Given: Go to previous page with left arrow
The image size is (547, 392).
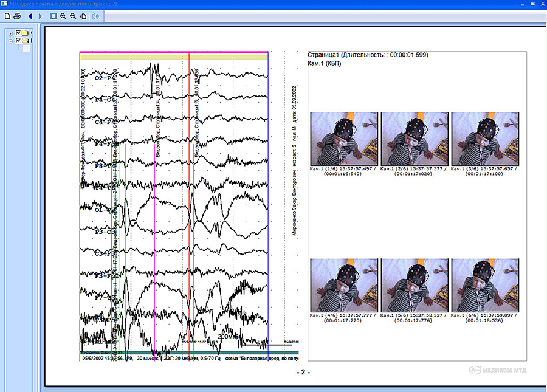Looking at the screenshot, I should click(30, 15).
